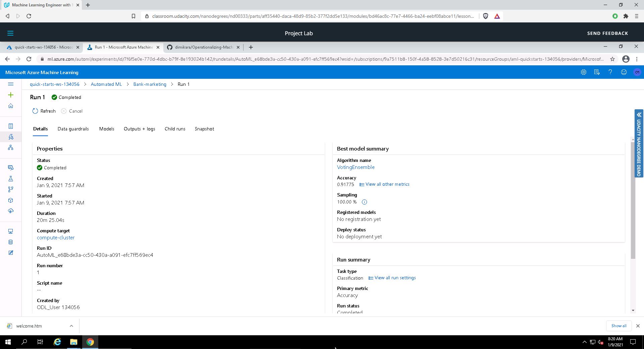Viewport: 644px width, 349px height.
Task: Click the Sampling info icon
Action: click(x=364, y=202)
